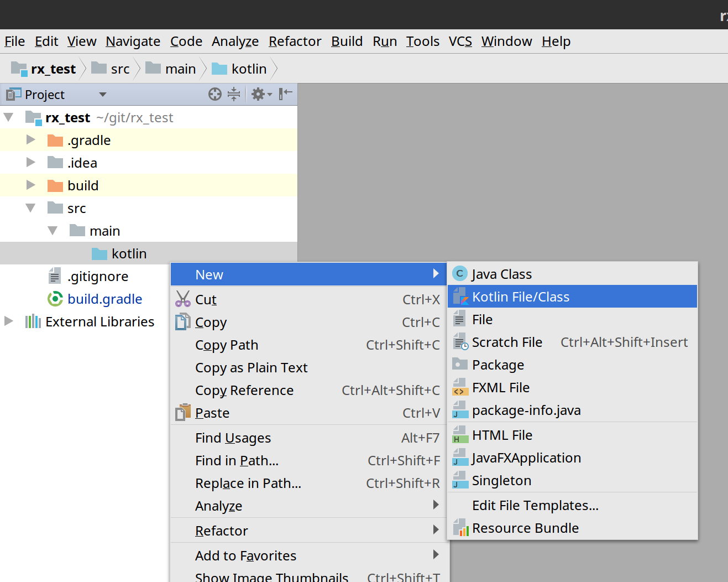The width and height of the screenshot is (728, 582).
Task: Click Find Usages in the context menu
Action: point(233,438)
